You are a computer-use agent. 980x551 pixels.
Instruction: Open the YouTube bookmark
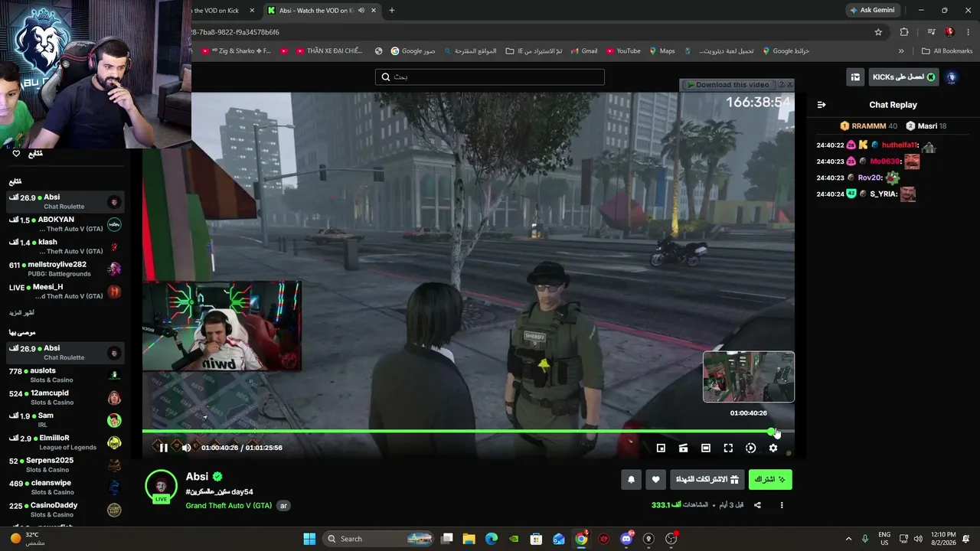coord(623,51)
